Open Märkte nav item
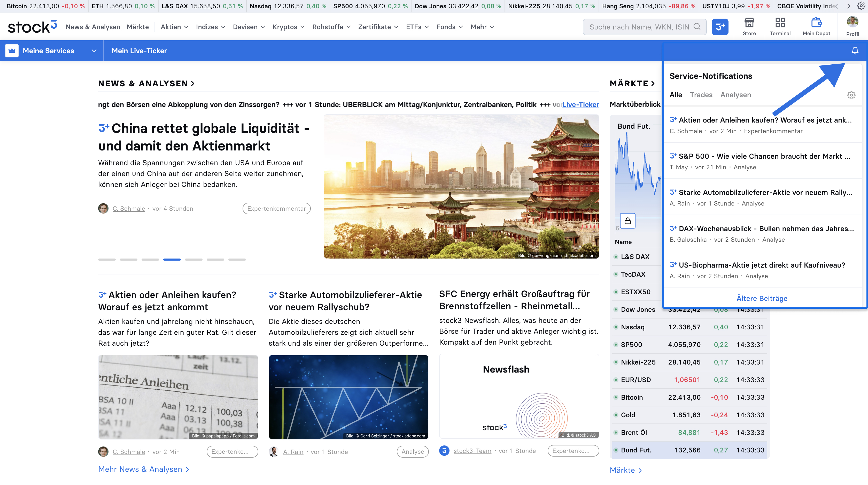Viewport: 868px width, 485px height. pyautogui.click(x=137, y=27)
